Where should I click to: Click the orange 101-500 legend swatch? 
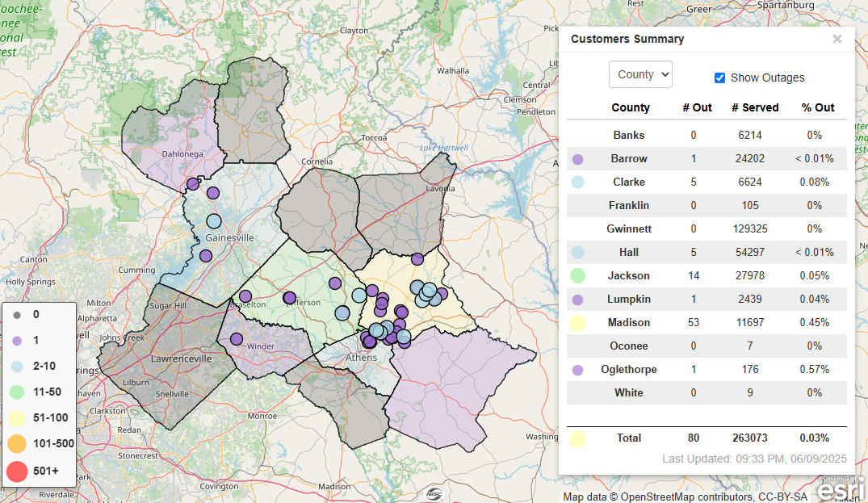18,443
